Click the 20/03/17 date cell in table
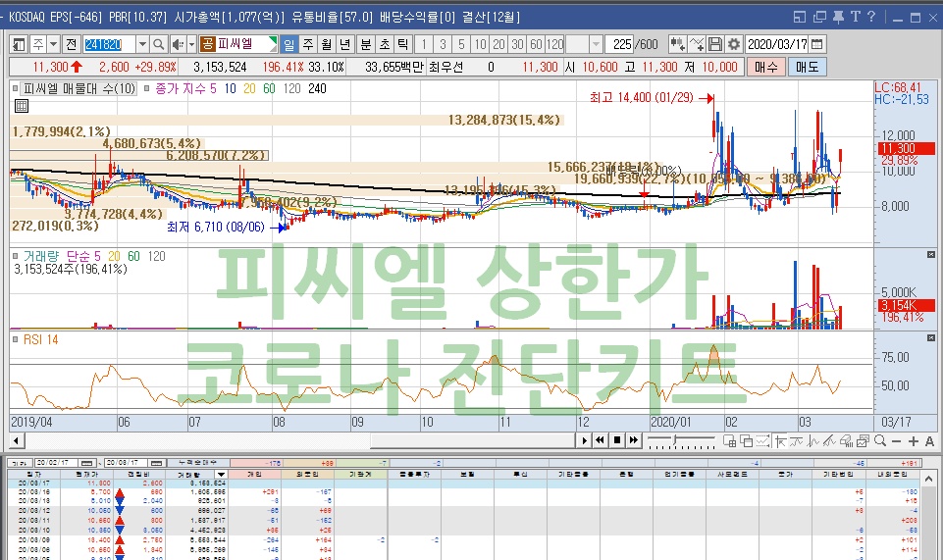 point(33,484)
